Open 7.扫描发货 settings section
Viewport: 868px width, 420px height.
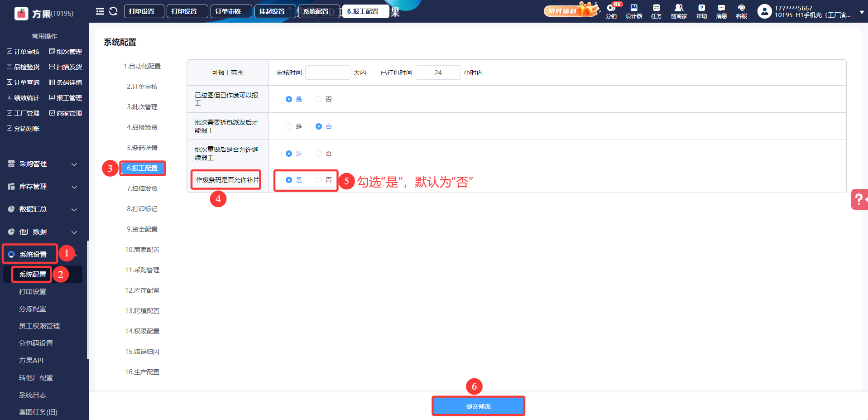click(142, 188)
